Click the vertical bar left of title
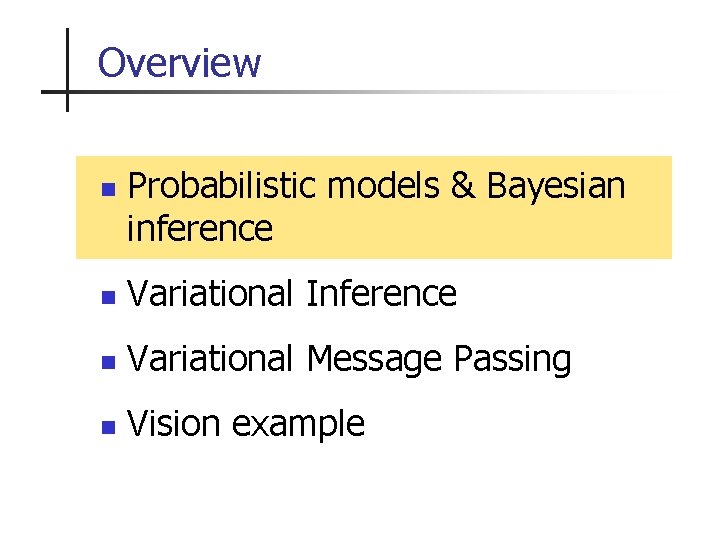Screen dimensions: 720x540 (67, 68)
